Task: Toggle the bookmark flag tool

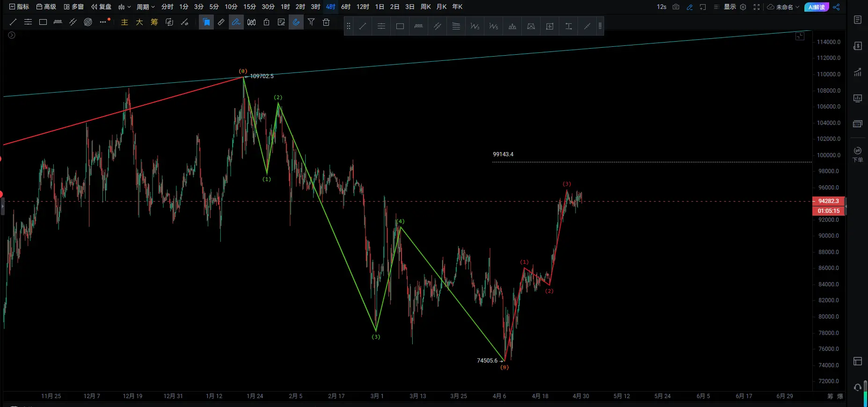Action: coord(206,22)
